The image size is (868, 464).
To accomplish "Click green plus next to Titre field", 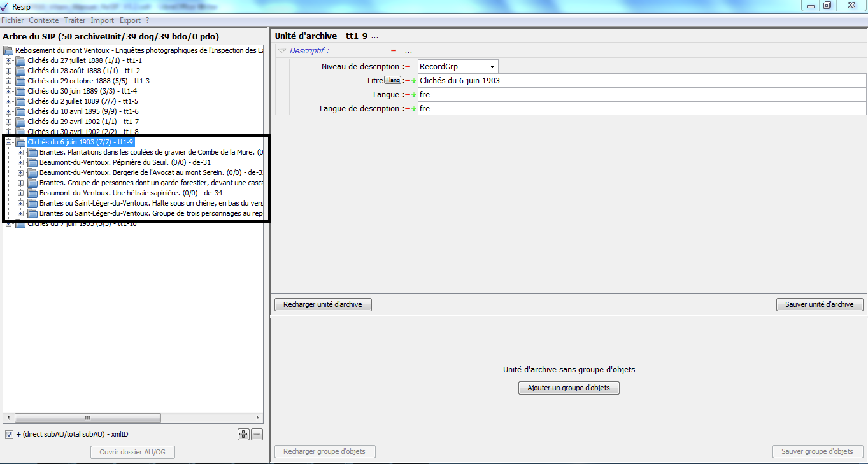I will pos(414,81).
